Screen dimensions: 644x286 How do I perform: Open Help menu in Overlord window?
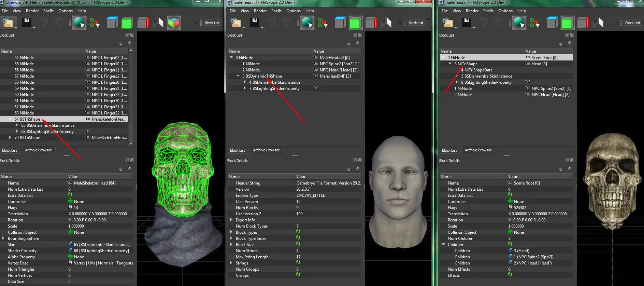(x=82, y=11)
